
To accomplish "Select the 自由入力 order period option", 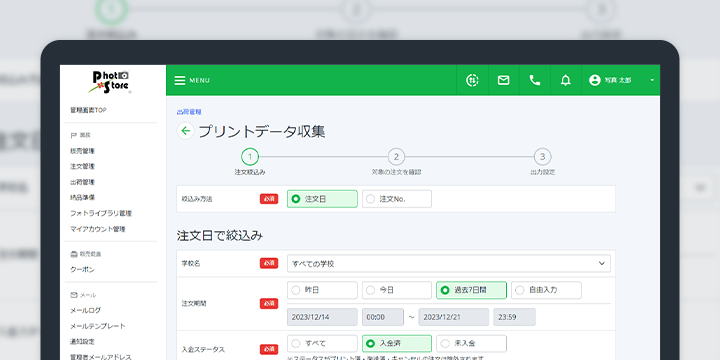I will (x=546, y=290).
